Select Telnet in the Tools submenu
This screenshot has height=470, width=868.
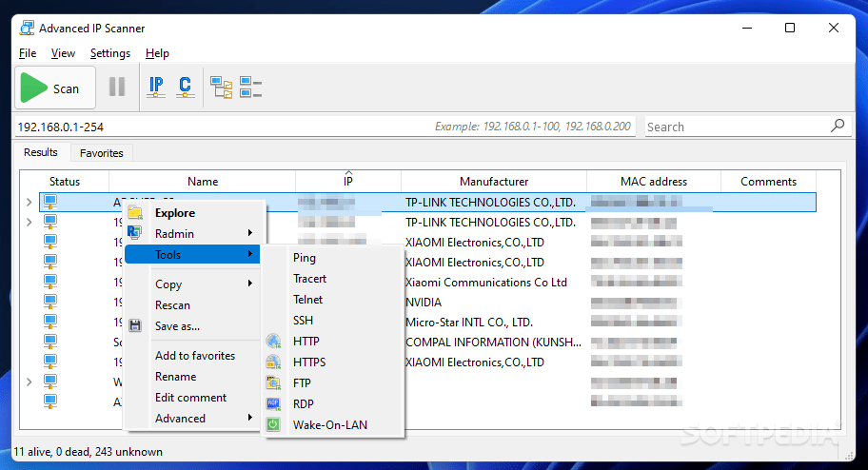333,300
